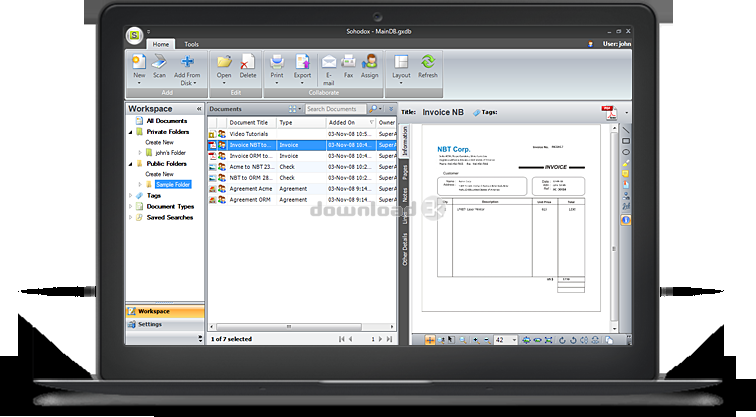Viewport: 756px width, 417px height.
Task: Expand the Saved Searches tree node
Action: point(131,217)
